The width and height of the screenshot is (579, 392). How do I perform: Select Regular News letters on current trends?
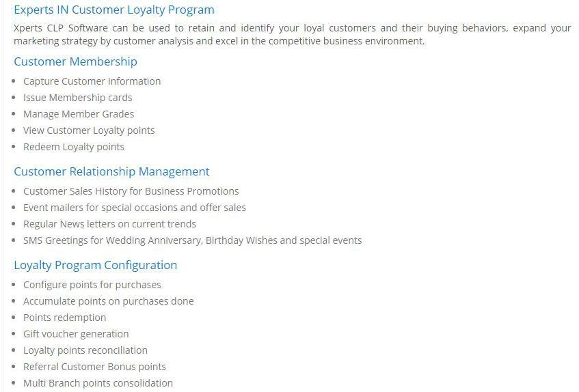click(x=109, y=224)
